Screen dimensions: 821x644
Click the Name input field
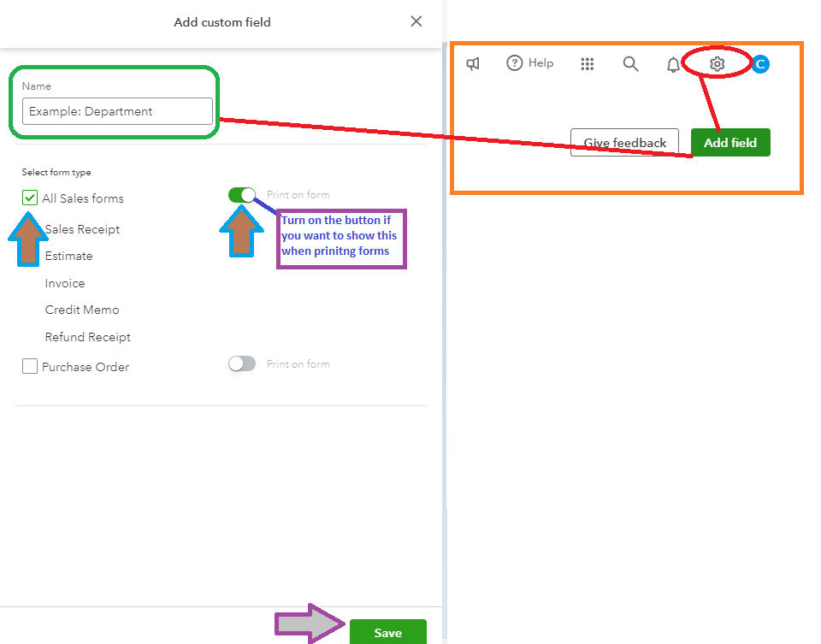coord(117,111)
